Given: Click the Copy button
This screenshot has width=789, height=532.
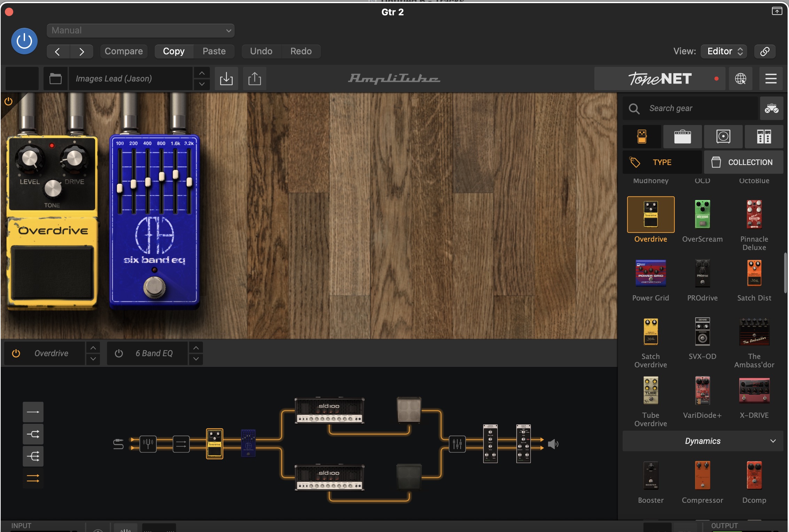Looking at the screenshot, I should 173,51.
